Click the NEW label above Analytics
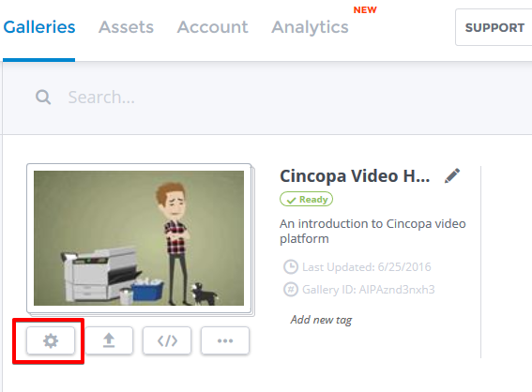Viewport: 532px width, 392px height. click(365, 9)
